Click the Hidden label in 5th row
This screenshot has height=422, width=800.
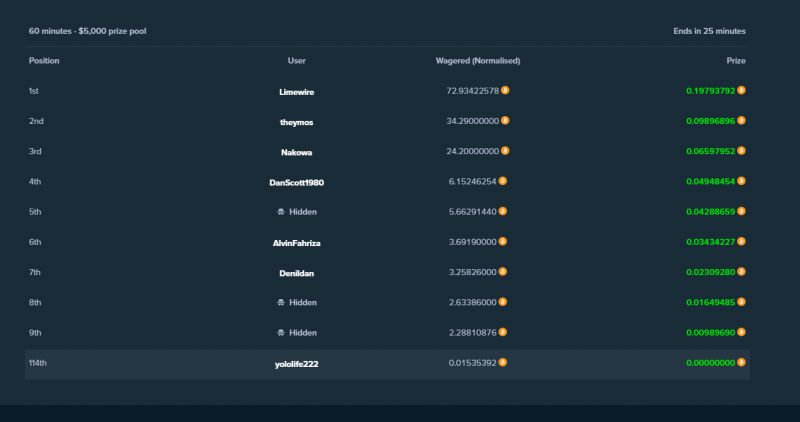pyautogui.click(x=303, y=211)
